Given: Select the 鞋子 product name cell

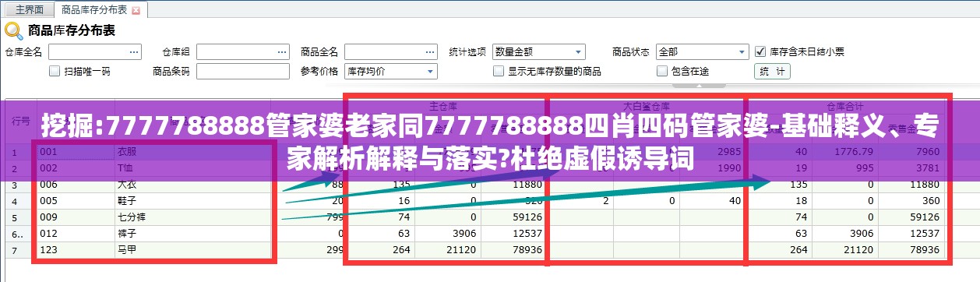Looking at the screenshot, I should pyautogui.click(x=192, y=200).
